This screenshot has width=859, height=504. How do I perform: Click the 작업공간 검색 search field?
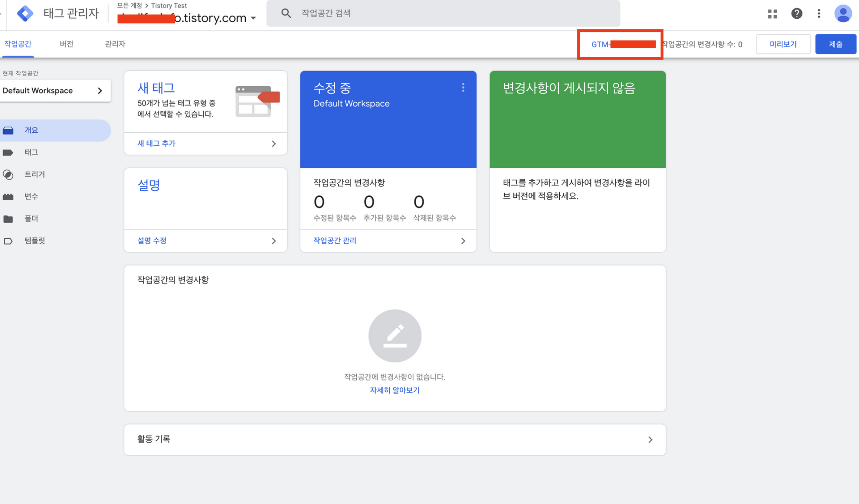[443, 13]
